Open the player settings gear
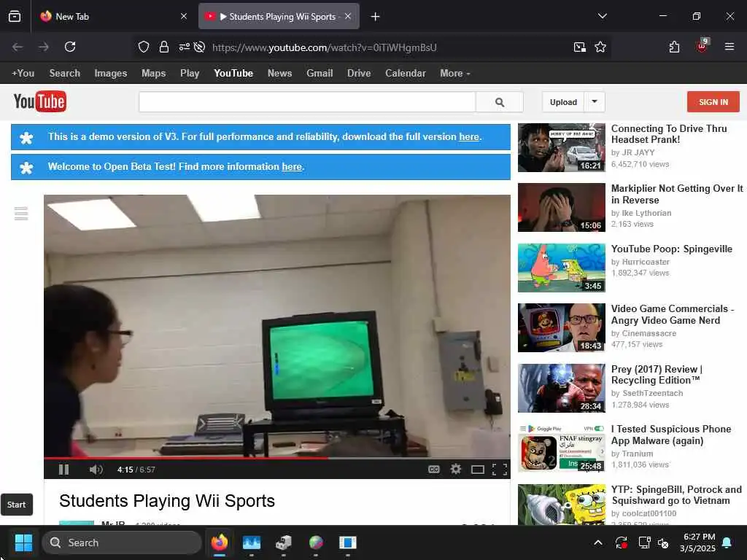 [x=455, y=470]
